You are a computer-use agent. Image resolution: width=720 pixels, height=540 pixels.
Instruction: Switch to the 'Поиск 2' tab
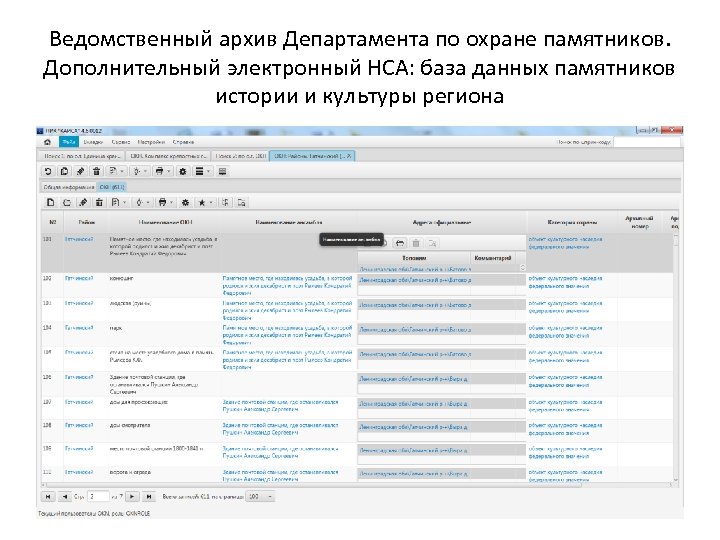tap(240, 156)
